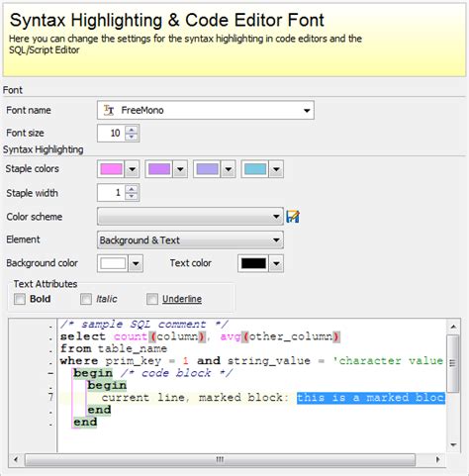
Task: Increase the Font size value
Action: (132, 130)
